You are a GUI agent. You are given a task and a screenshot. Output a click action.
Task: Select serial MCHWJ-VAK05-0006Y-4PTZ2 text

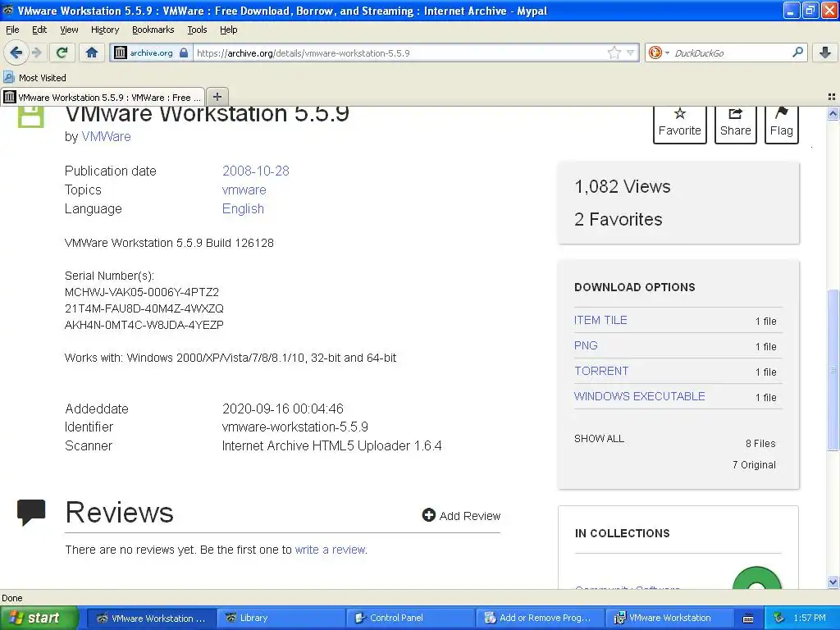click(x=141, y=292)
